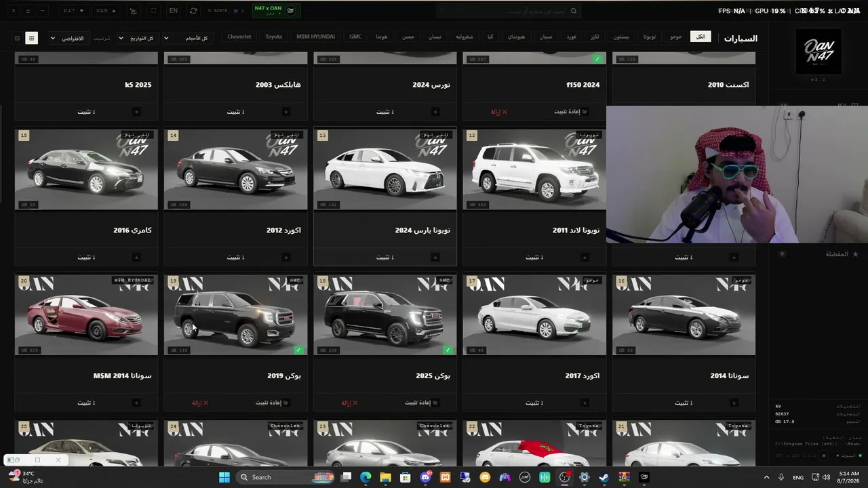Open Microsoft Edge from the taskbar
The height and width of the screenshot is (488, 868).
point(366,477)
